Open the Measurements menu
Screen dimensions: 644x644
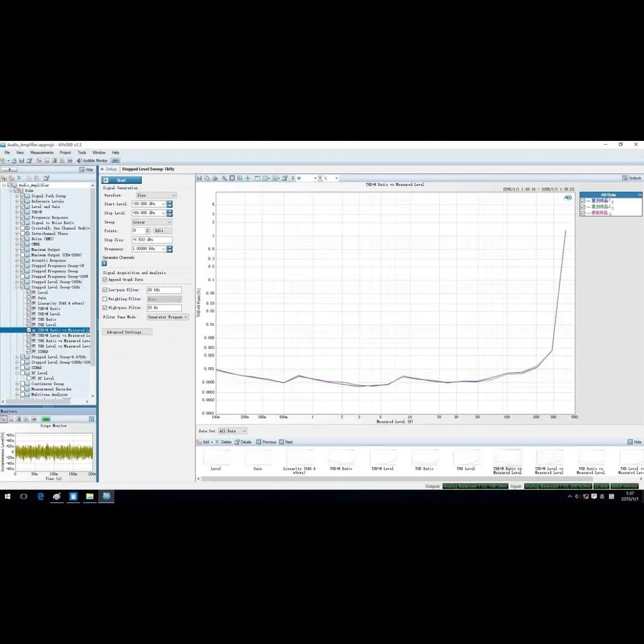pos(42,152)
